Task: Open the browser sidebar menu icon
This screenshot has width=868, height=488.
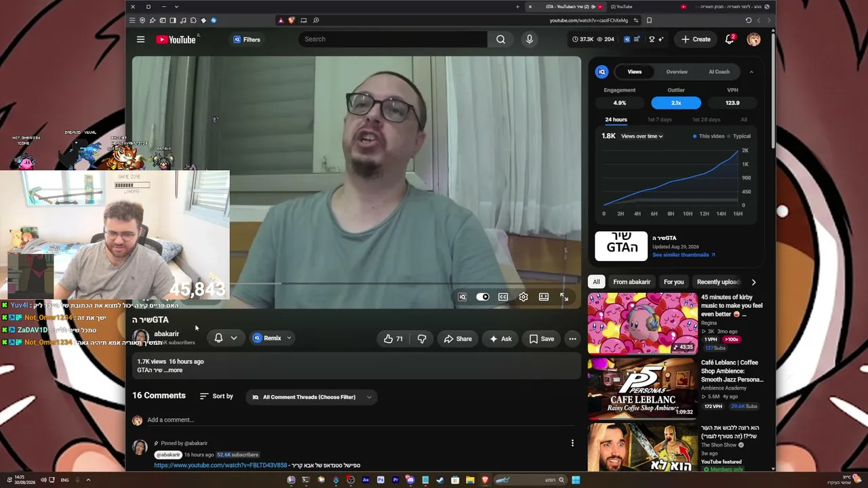Action: coord(132,20)
